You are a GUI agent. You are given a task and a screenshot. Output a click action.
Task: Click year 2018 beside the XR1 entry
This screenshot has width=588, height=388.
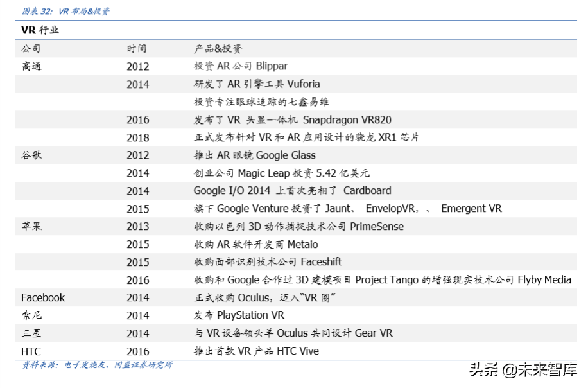coord(138,137)
